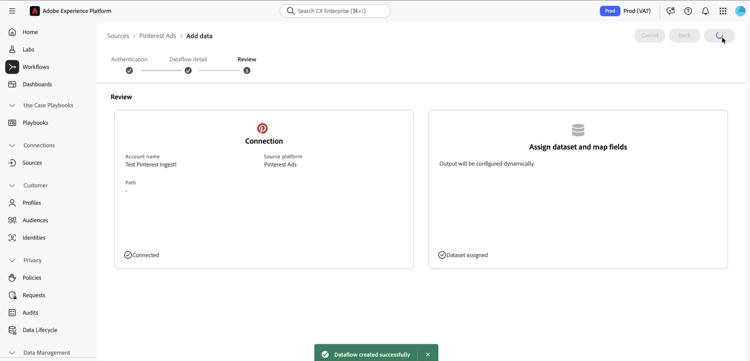The image size is (750, 361).
Task: Click the Dataset assigned check icon
Action: [442, 255]
